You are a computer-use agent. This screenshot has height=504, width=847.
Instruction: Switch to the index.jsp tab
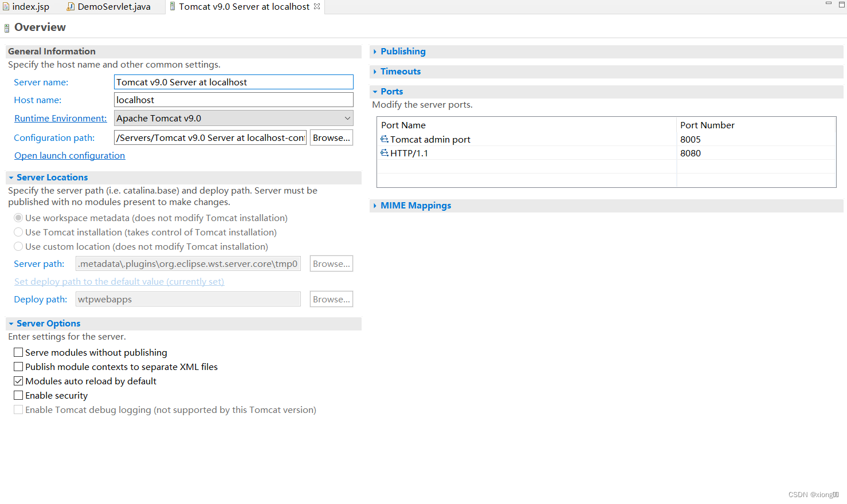pos(26,7)
